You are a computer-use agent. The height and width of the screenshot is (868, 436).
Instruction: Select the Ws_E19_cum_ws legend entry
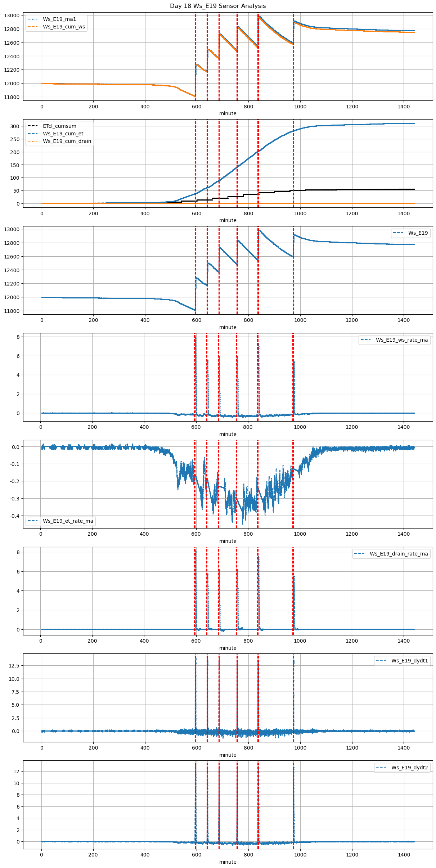tap(64, 27)
